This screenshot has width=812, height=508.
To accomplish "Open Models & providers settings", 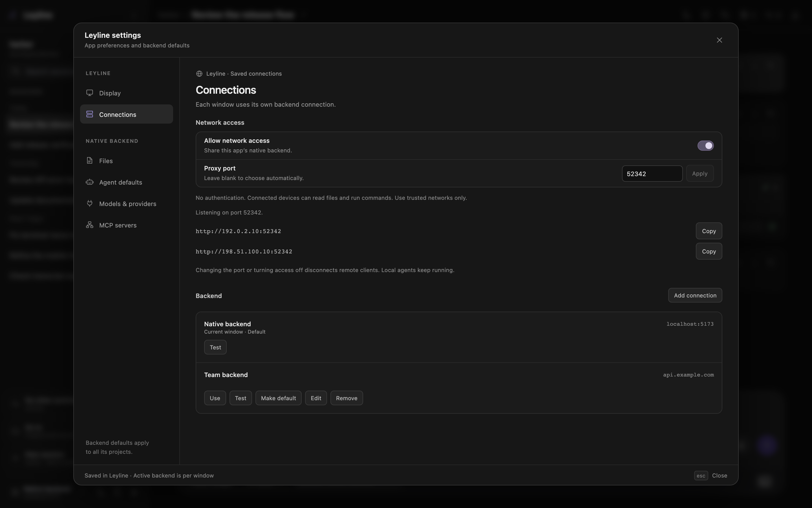I will pos(127,203).
